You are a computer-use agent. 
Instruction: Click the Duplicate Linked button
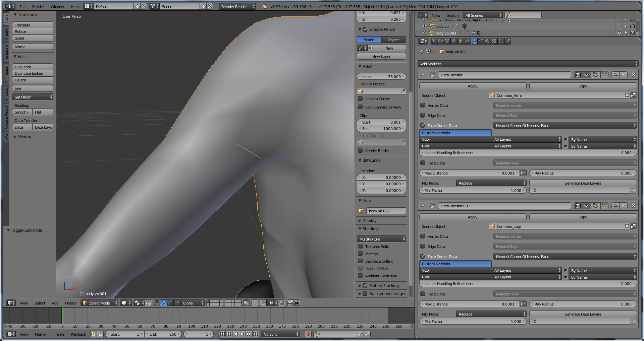(33, 73)
